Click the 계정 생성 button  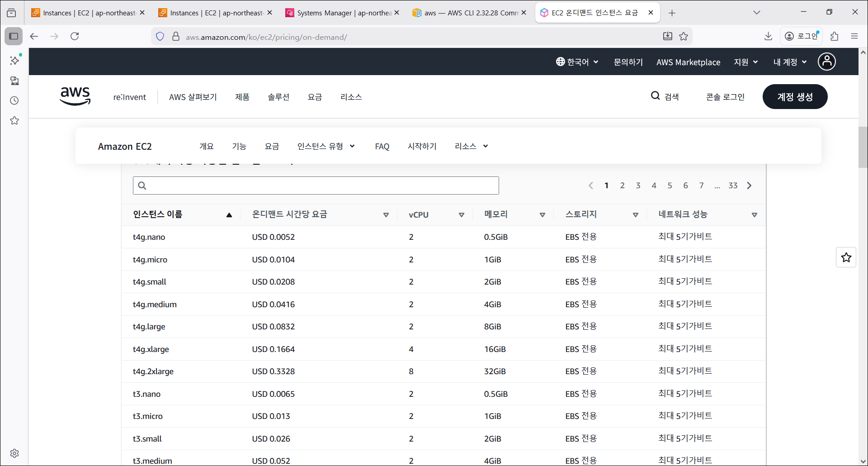795,96
